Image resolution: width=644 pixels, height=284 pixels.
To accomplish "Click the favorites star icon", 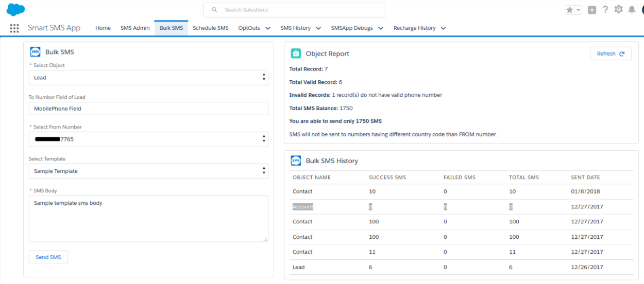I will [569, 10].
